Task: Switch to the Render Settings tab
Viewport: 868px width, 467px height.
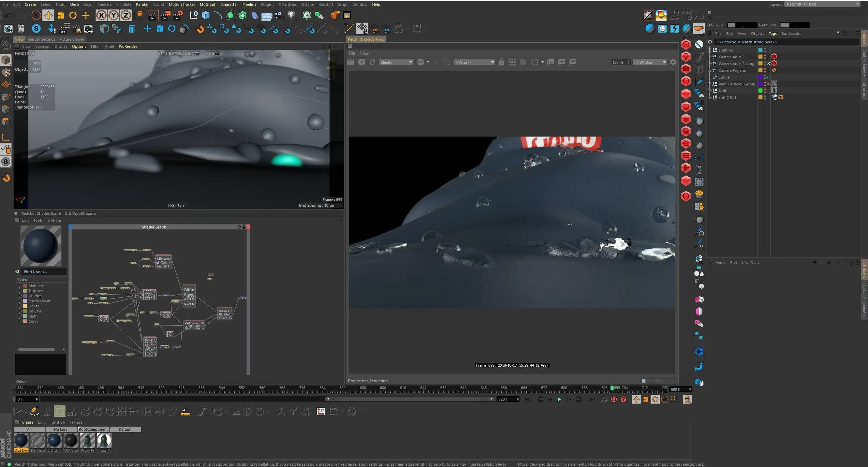Action: click(x=41, y=39)
